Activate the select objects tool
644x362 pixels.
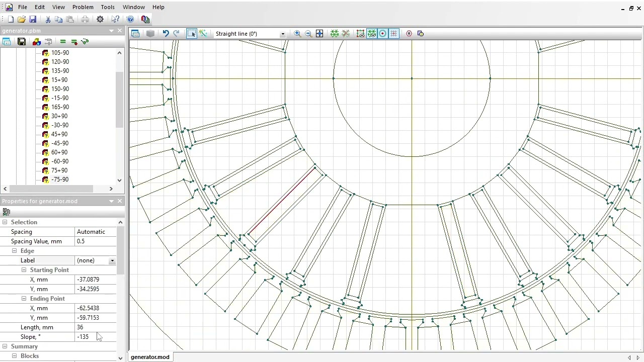coord(192,34)
